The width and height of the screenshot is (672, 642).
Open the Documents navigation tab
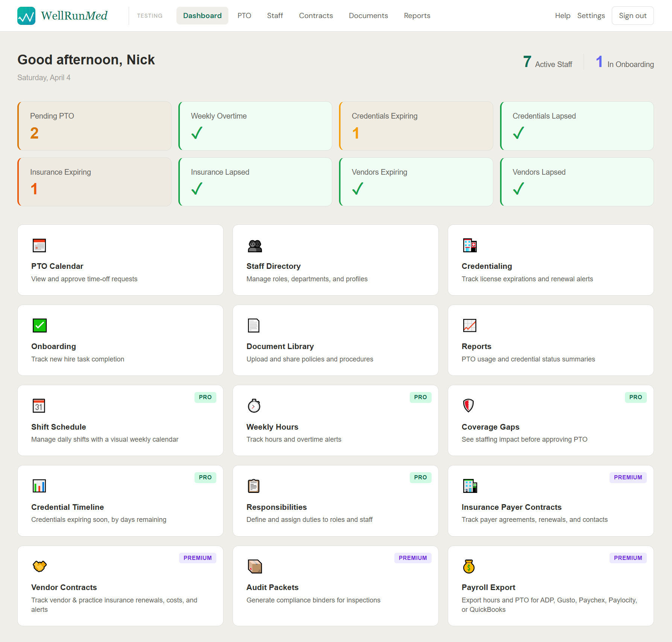[368, 15]
